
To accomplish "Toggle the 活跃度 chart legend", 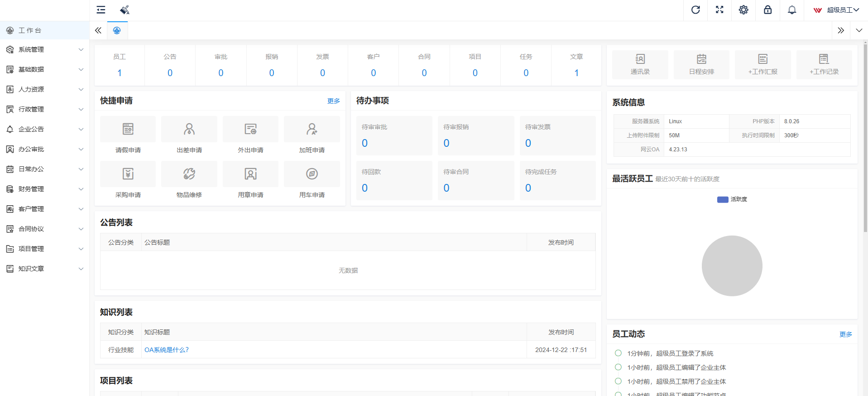I will pos(732,199).
